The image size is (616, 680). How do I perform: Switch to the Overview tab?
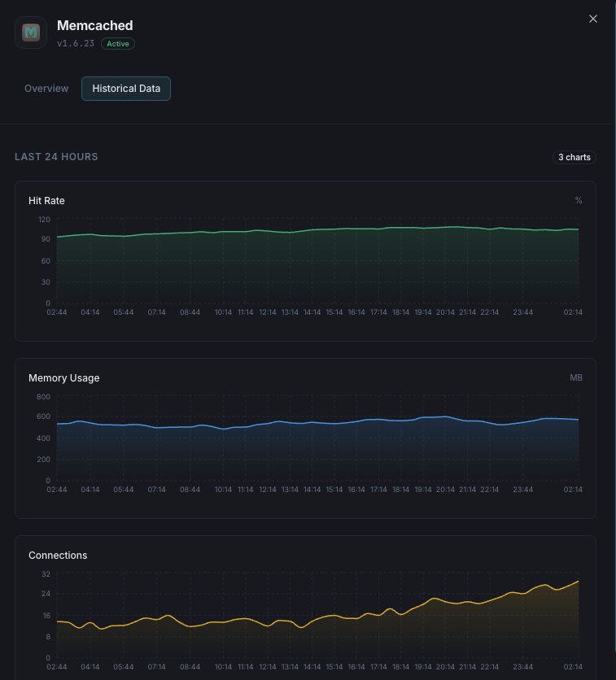click(x=46, y=88)
